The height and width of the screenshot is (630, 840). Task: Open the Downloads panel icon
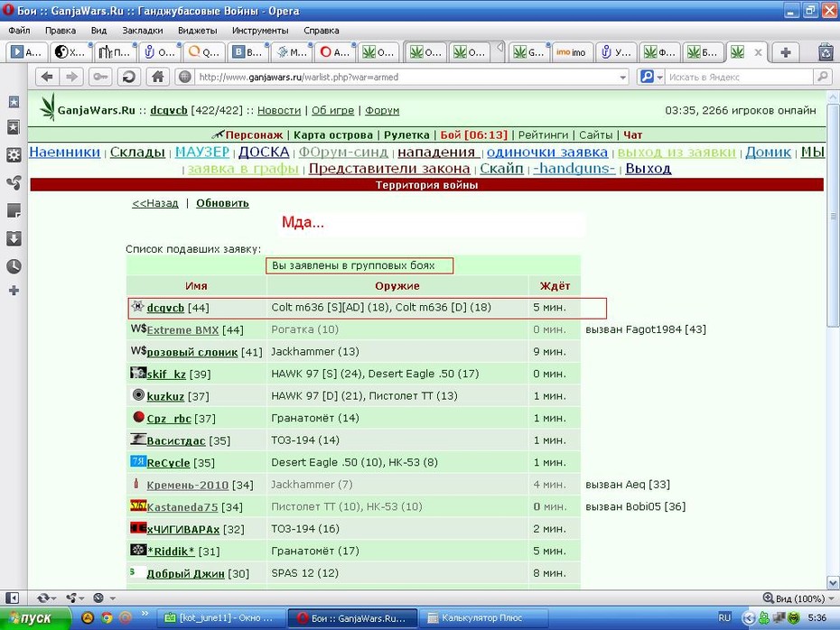coord(14,238)
